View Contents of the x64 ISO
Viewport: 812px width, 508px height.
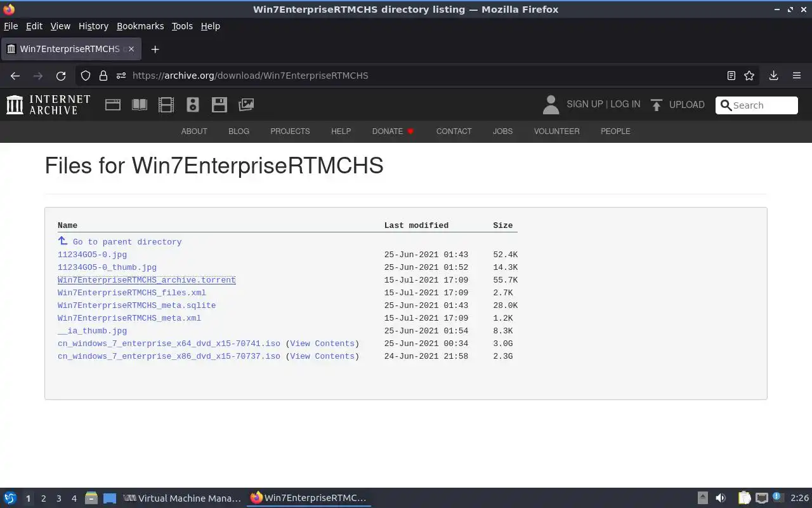point(322,344)
